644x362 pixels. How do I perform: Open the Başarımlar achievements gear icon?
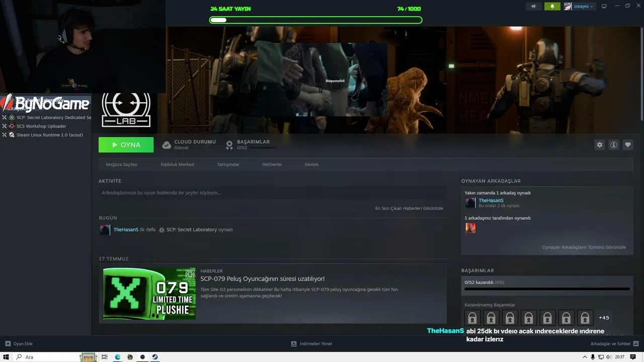coord(229,145)
